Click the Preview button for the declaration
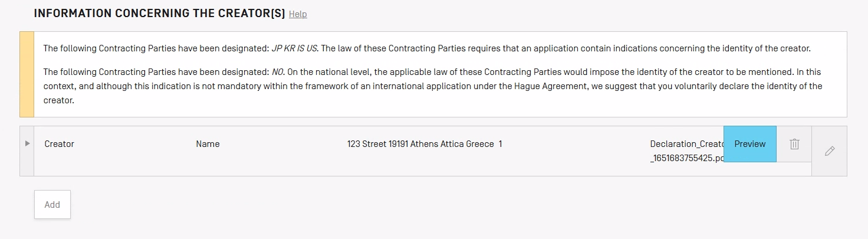This screenshot has width=868, height=239. pos(749,144)
